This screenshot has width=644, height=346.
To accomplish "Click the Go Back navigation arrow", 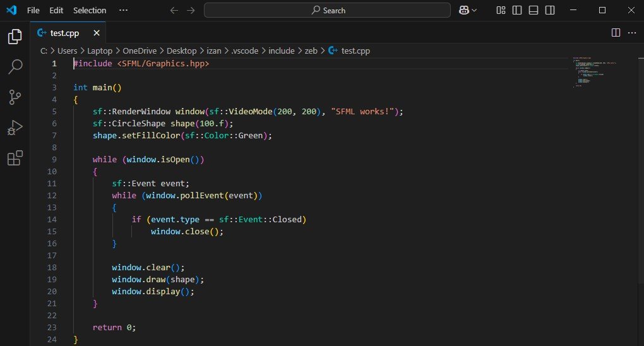I will pyautogui.click(x=174, y=10).
